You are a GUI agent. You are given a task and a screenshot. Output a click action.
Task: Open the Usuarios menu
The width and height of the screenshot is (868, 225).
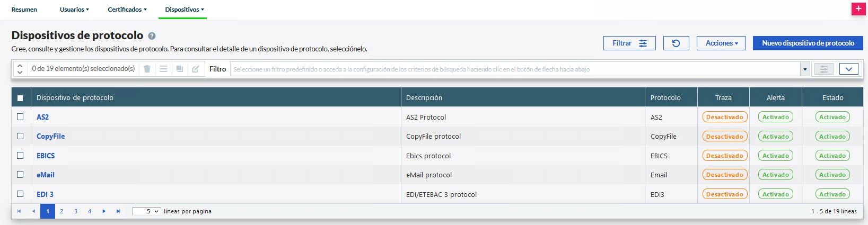[74, 10]
